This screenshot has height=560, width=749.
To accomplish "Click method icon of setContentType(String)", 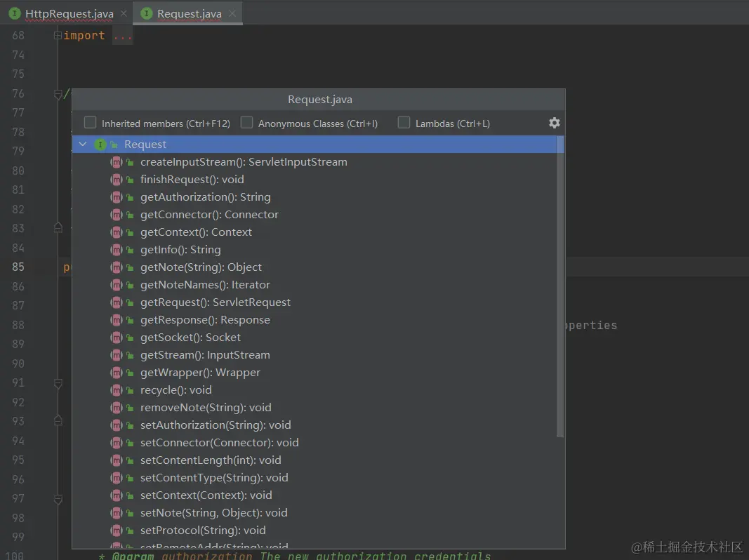I will 117,478.
